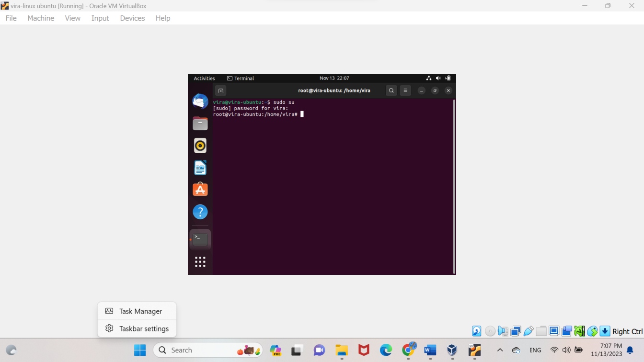Open LibreOffice Writer from the dock
Image resolution: width=644 pixels, height=362 pixels.
pyautogui.click(x=200, y=168)
